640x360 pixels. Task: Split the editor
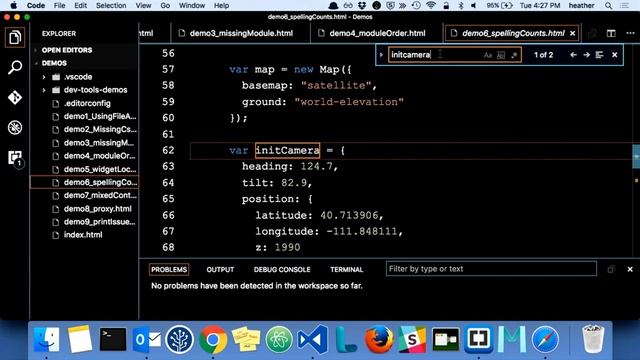pos(611,33)
